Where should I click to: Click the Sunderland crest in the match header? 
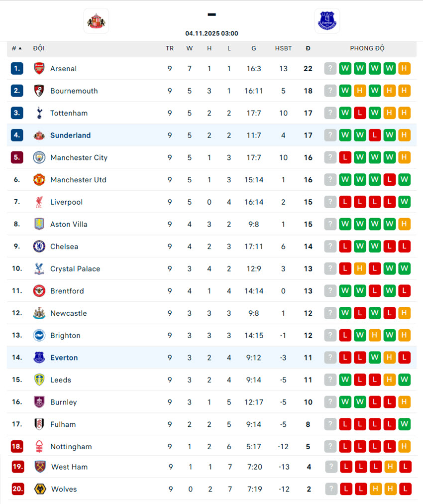point(96,21)
